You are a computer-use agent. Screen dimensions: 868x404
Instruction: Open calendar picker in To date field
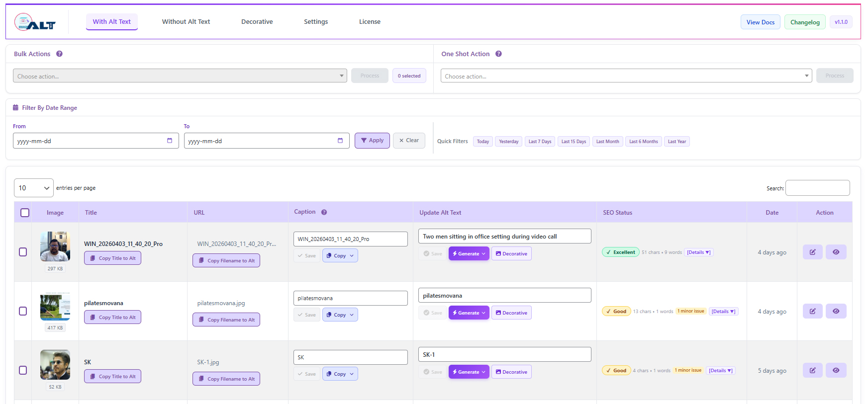pos(340,141)
